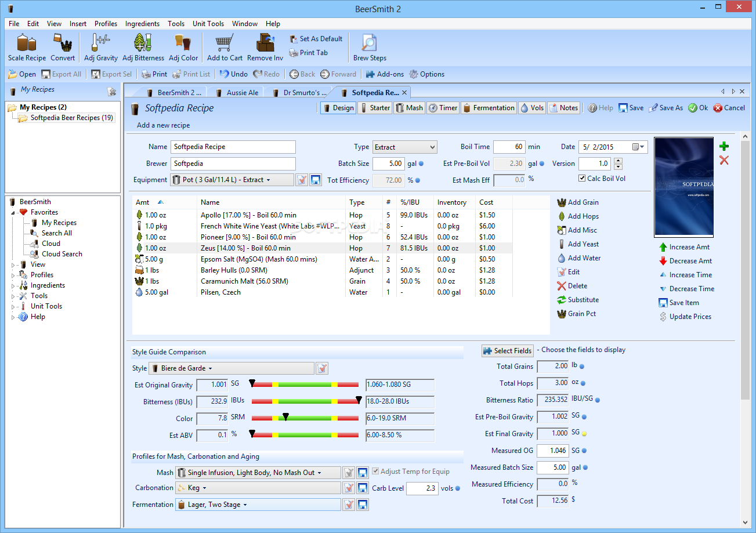Click Substitute ingredient

(578, 300)
